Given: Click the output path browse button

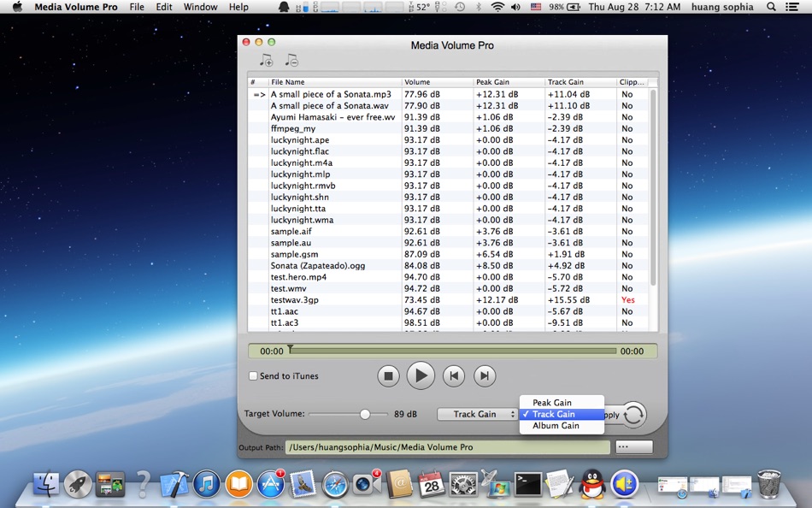Looking at the screenshot, I should [x=634, y=446].
